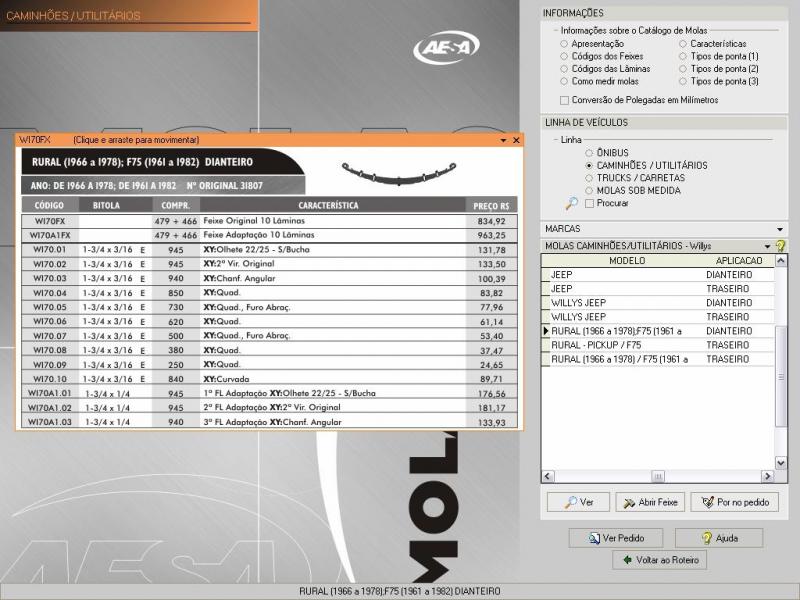
Task: Open the WI70FX popup dropdown arrow
Action: [503, 140]
